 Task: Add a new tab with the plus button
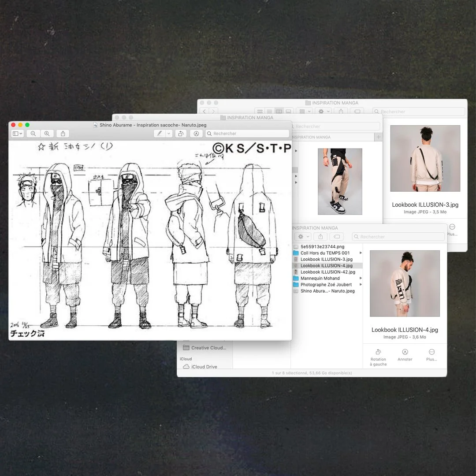tap(378, 137)
